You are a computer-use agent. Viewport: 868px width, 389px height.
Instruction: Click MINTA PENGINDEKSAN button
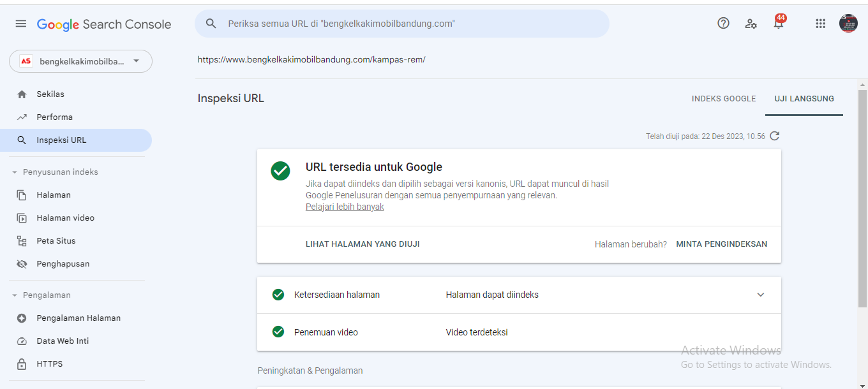coord(721,244)
